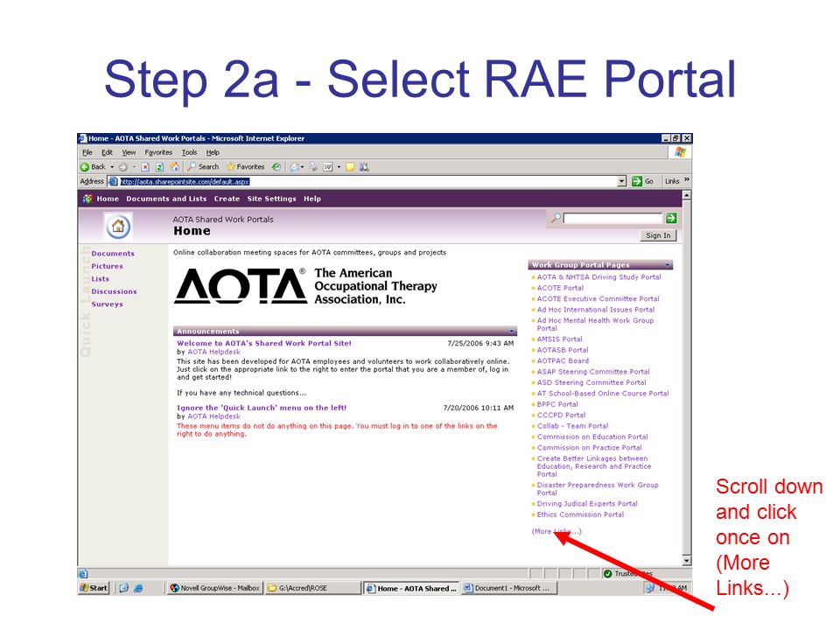Switch to Novell GroupWise Mailbox taskbar button
840x630 pixels.
tap(215, 588)
